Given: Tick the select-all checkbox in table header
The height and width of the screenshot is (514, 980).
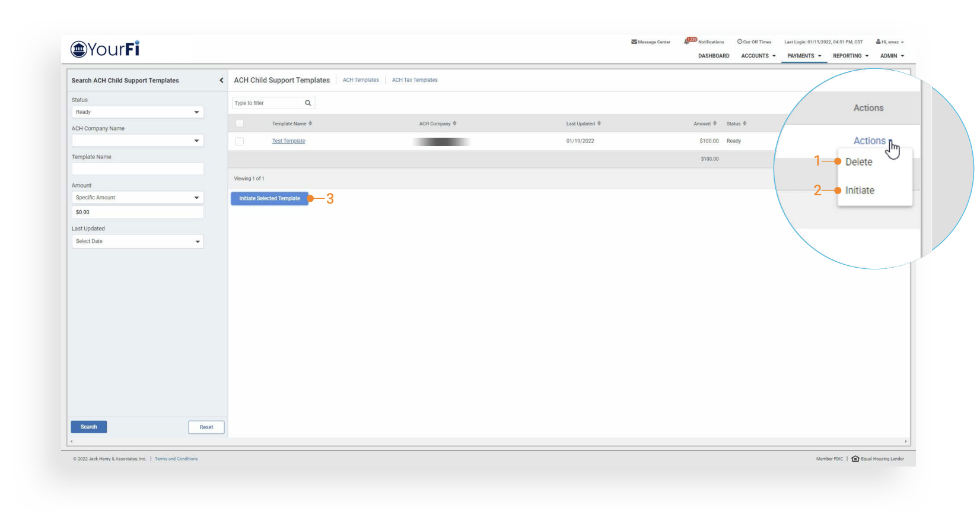Looking at the screenshot, I should (240, 123).
